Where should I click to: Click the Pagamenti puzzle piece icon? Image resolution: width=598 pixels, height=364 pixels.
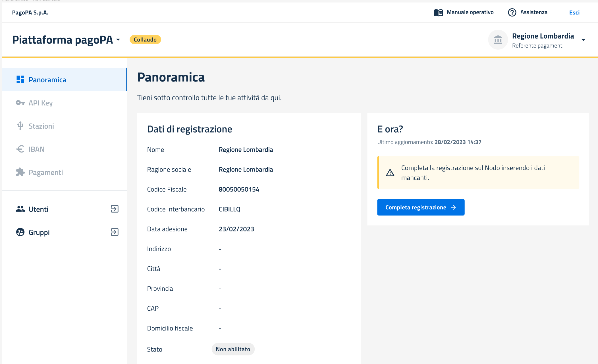(x=20, y=172)
